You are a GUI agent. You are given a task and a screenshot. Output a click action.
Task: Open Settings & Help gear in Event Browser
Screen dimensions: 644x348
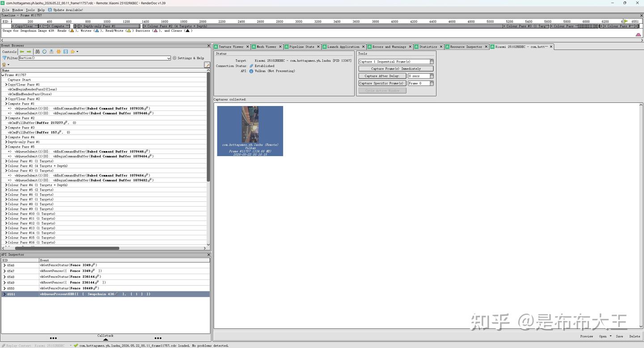[188, 58]
